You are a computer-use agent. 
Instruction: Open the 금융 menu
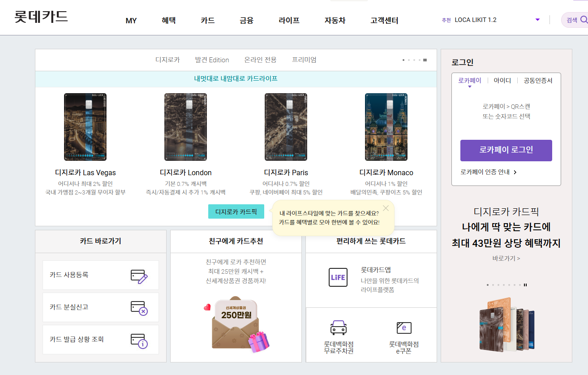(x=247, y=20)
